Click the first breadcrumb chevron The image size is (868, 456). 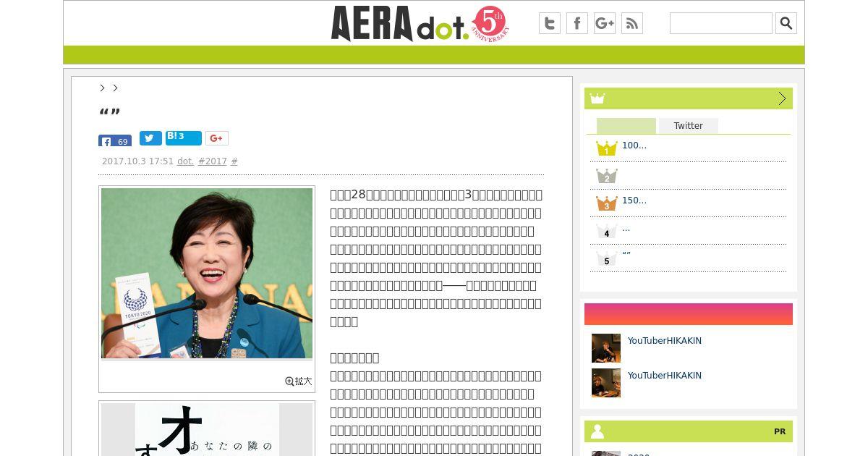click(102, 88)
